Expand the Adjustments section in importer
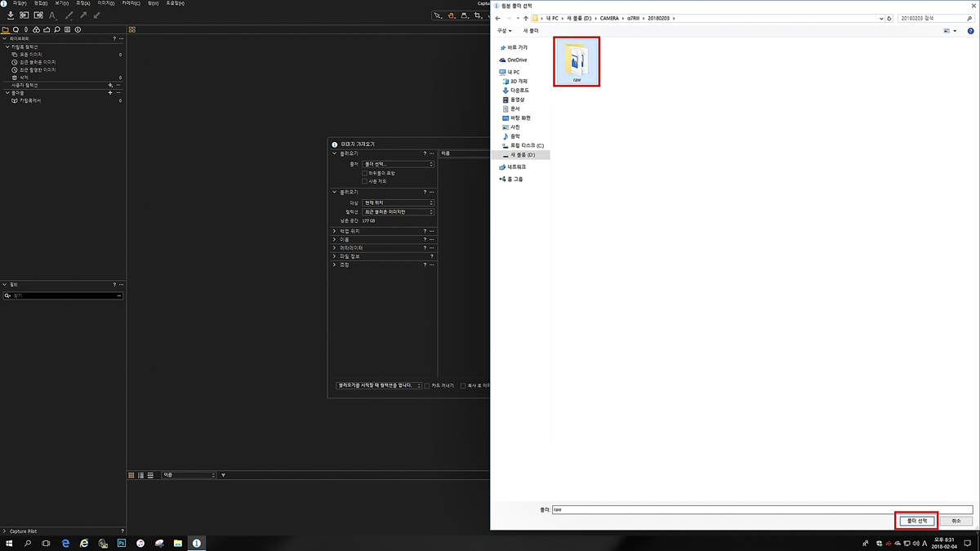The height and width of the screenshot is (551, 980). coord(335,264)
